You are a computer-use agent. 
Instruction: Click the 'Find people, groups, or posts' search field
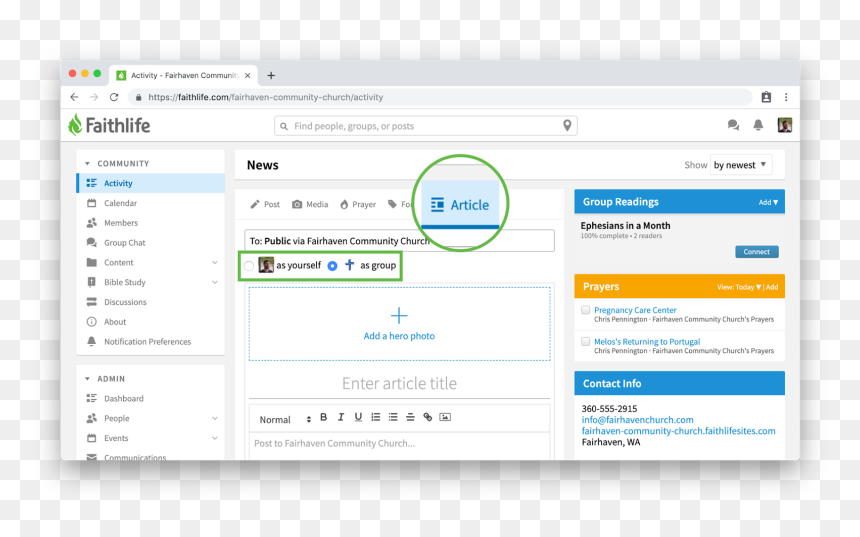tap(426, 126)
